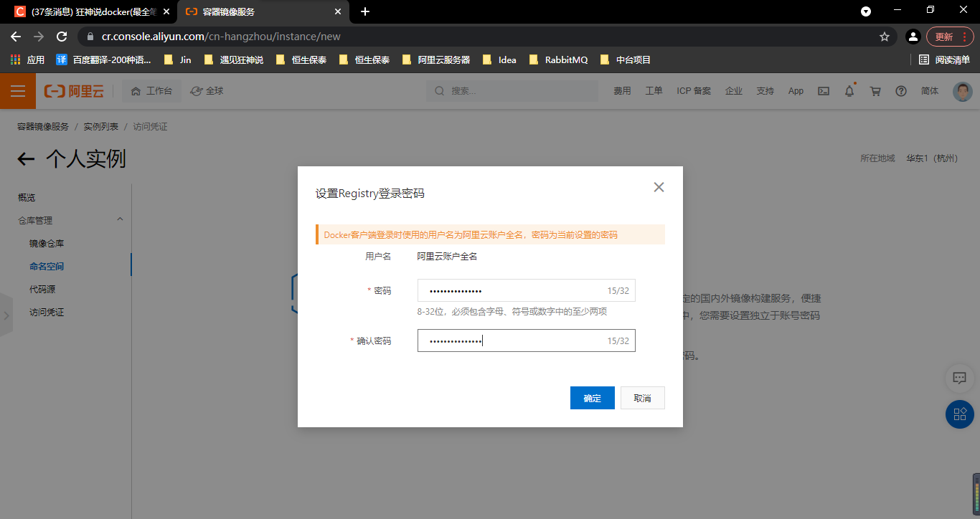Open the 中台项目 bookmark folder
The image size is (980, 519).
click(626, 59)
